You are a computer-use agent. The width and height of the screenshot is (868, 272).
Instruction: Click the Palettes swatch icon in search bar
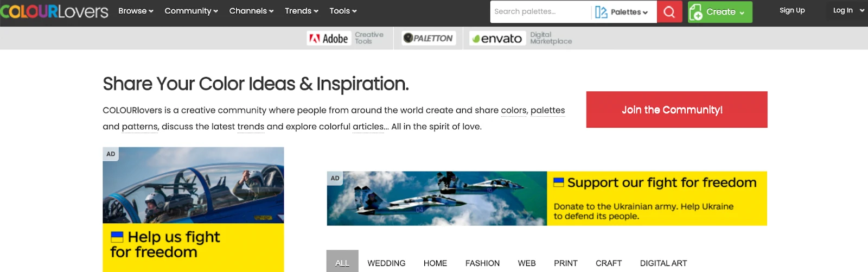pyautogui.click(x=601, y=12)
